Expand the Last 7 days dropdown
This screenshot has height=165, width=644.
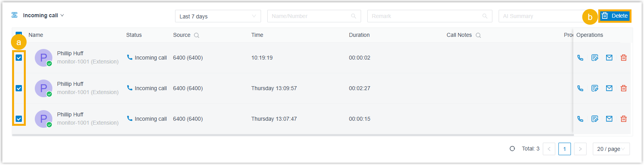click(x=218, y=16)
